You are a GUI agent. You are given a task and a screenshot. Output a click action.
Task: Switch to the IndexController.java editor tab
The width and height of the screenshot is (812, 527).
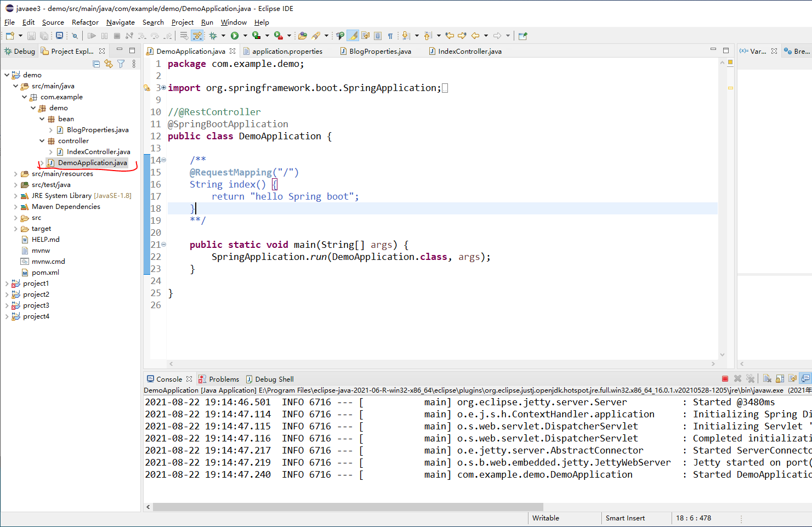[x=465, y=51]
